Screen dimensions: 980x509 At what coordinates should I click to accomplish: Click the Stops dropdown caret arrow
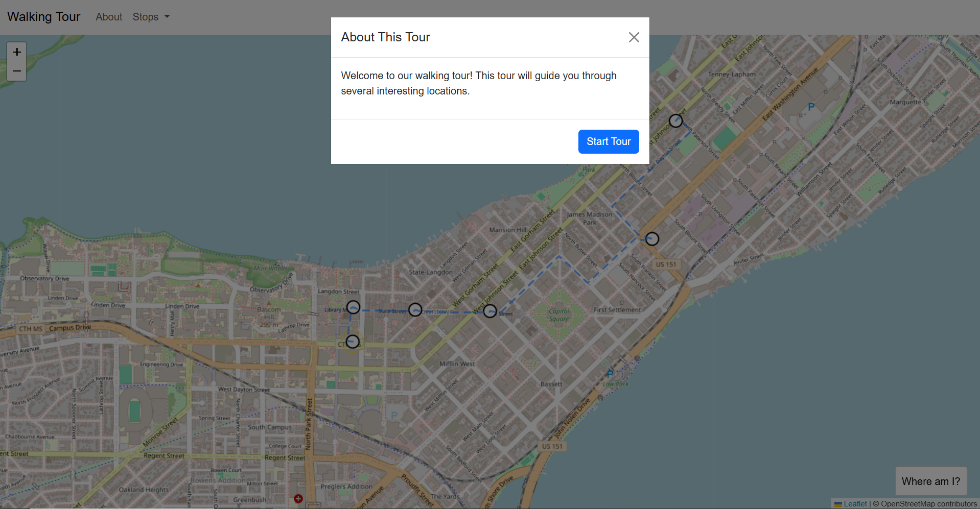coord(167,17)
